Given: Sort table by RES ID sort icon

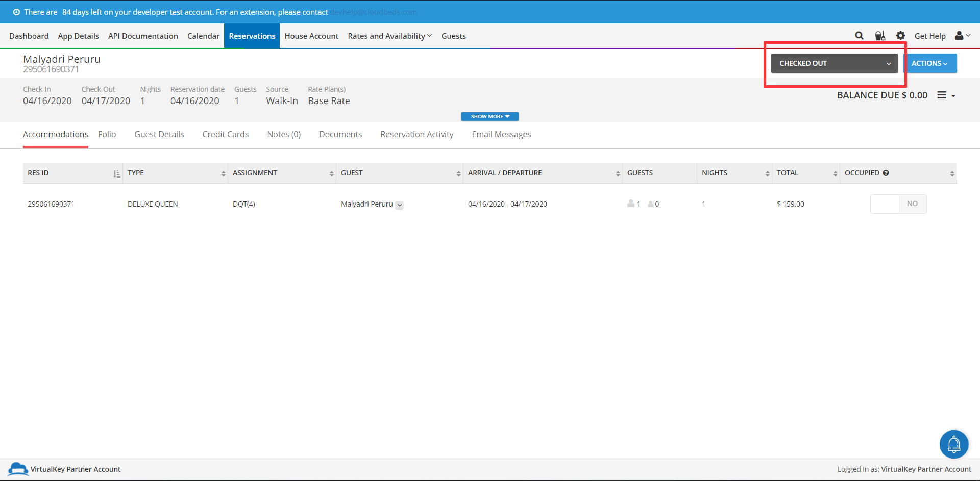Looking at the screenshot, I should click(117, 174).
